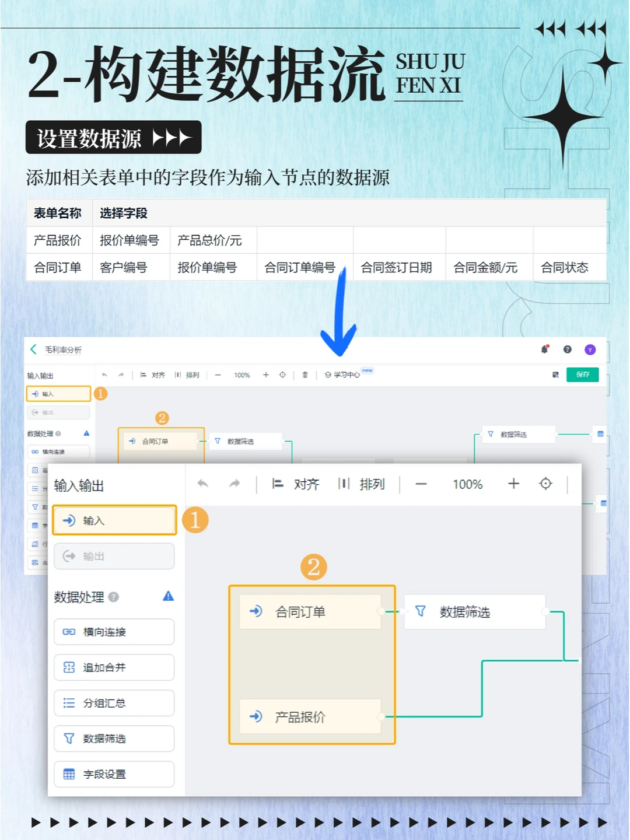Click the blue warning triangle in the enlarged panel
The image size is (630, 840).
pos(168,596)
